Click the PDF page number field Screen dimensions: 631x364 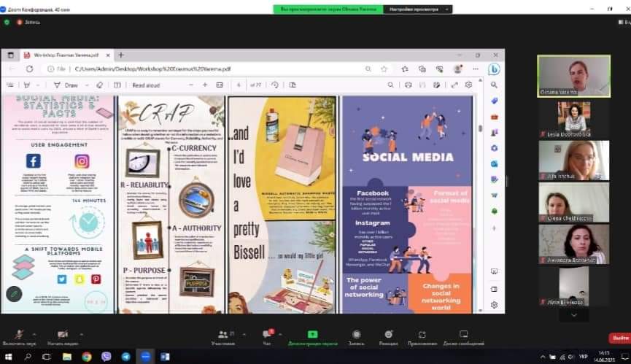pos(239,85)
